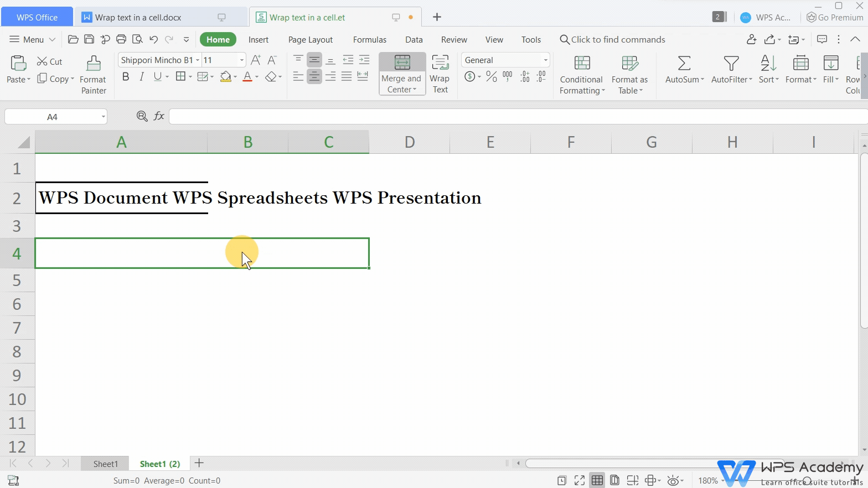This screenshot has width=868, height=488.
Task: Expand the AutoSum dropdown
Action: tap(702, 80)
